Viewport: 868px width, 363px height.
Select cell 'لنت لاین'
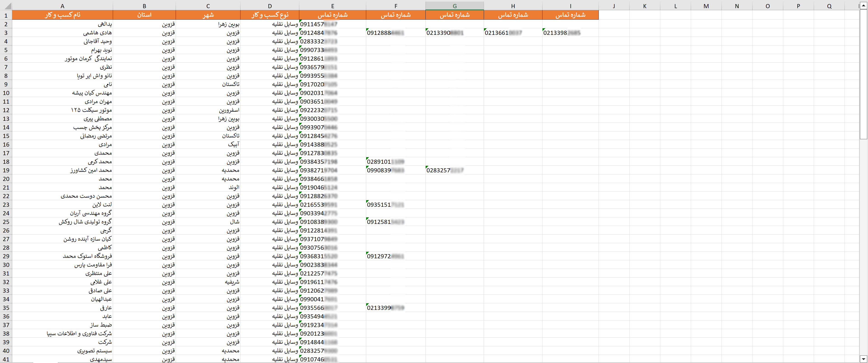coord(62,205)
